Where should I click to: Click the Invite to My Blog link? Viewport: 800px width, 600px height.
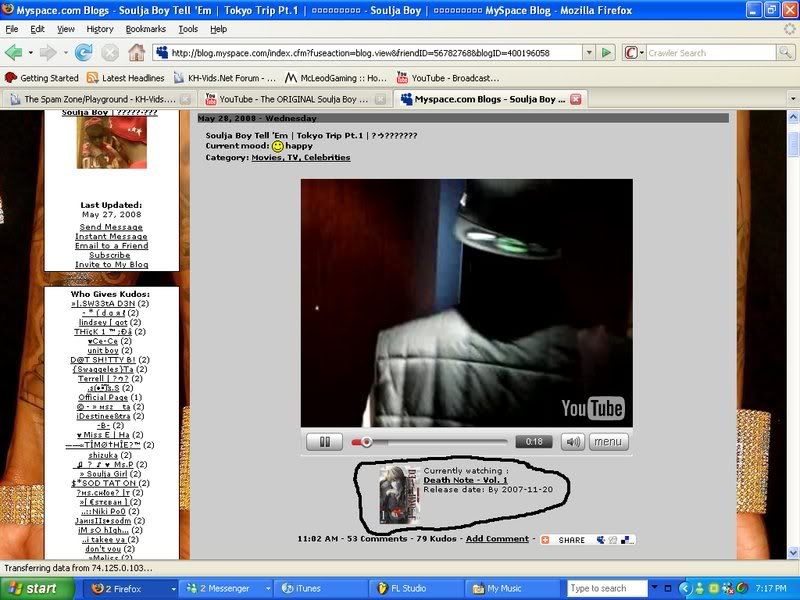tap(111, 264)
